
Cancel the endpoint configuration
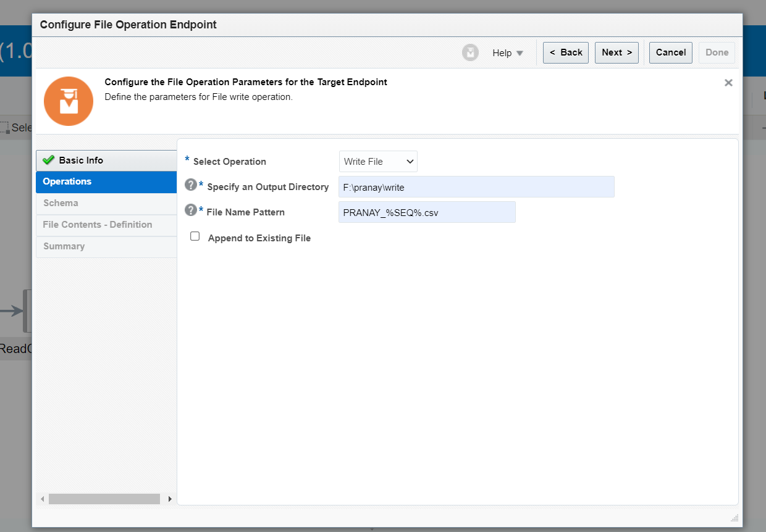(671, 52)
